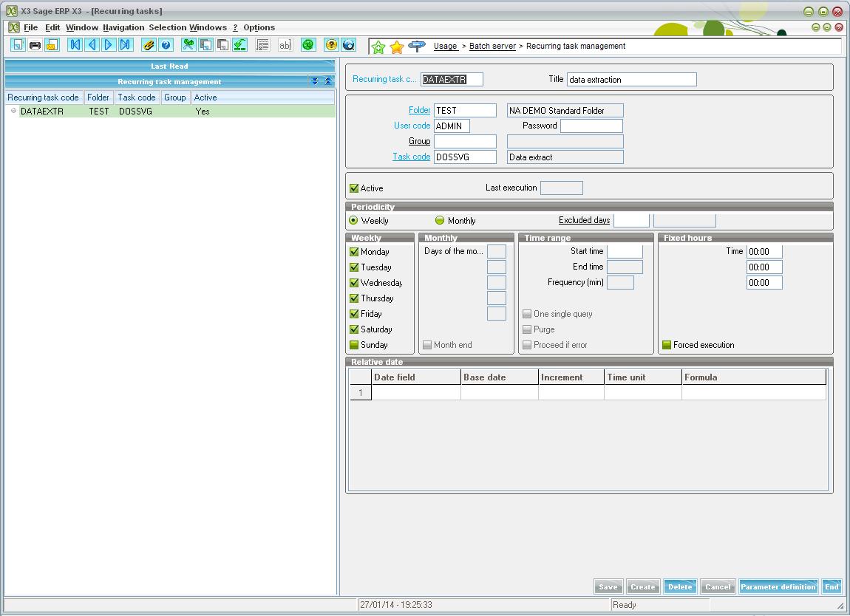Uncheck the Wednesday checkbox
850x616 pixels.
[354, 283]
